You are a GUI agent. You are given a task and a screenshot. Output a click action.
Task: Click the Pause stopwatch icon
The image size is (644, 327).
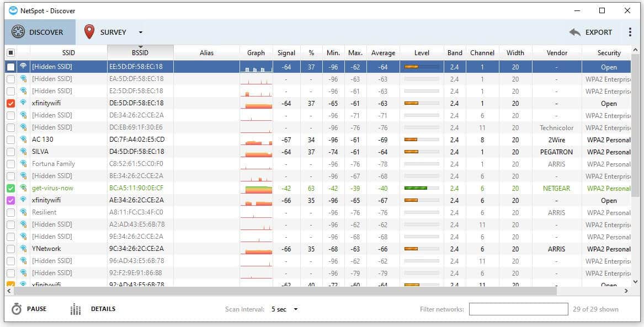pyautogui.click(x=17, y=309)
